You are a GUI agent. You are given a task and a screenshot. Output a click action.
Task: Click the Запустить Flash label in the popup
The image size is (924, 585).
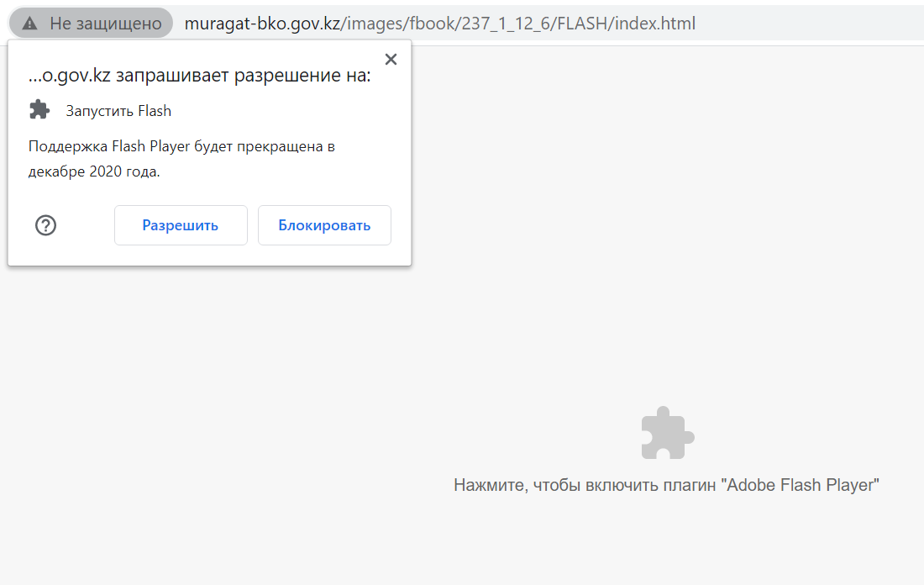tap(118, 111)
